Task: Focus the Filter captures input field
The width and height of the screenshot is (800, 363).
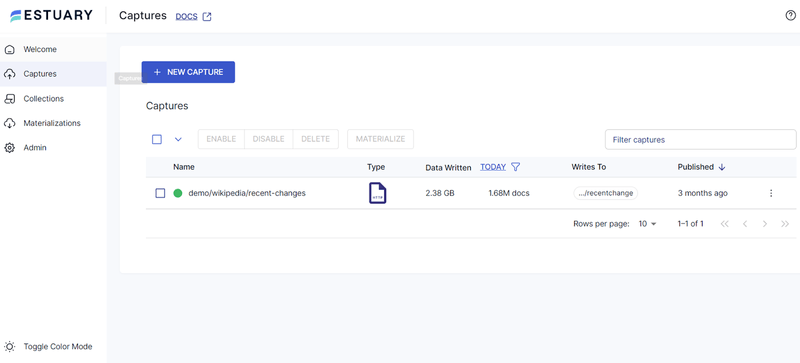Action: pos(701,139)
